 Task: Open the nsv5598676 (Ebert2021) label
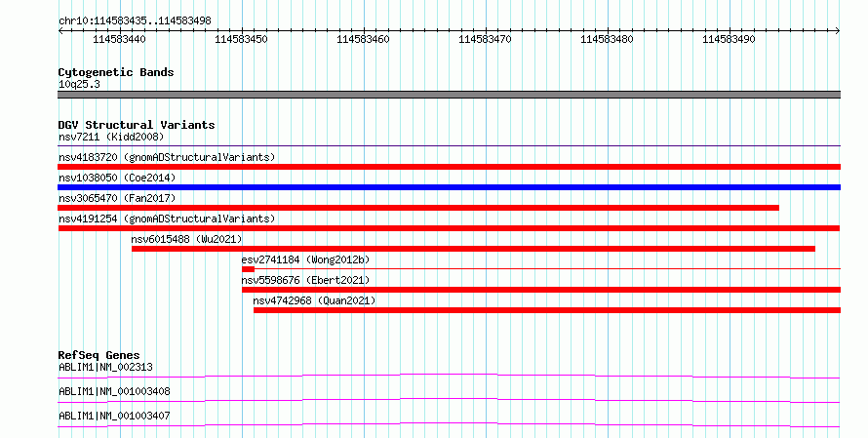pos(305,280)
